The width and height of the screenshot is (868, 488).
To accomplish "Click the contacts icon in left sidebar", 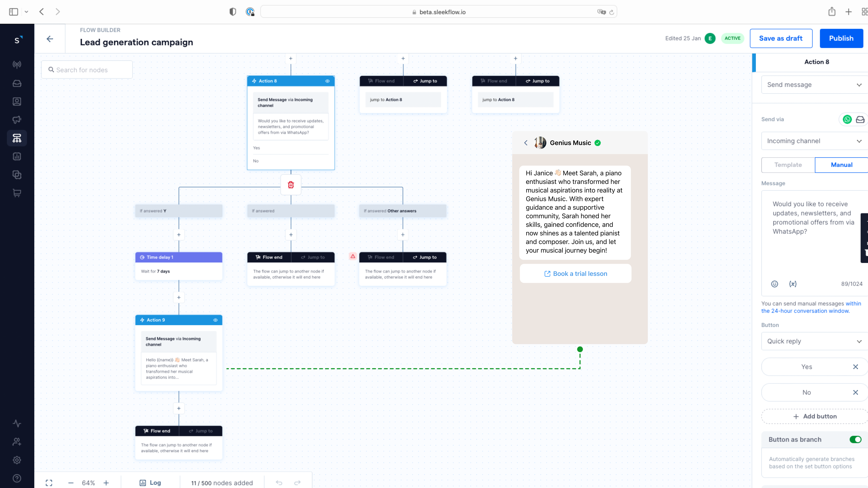I will (17, 101).
